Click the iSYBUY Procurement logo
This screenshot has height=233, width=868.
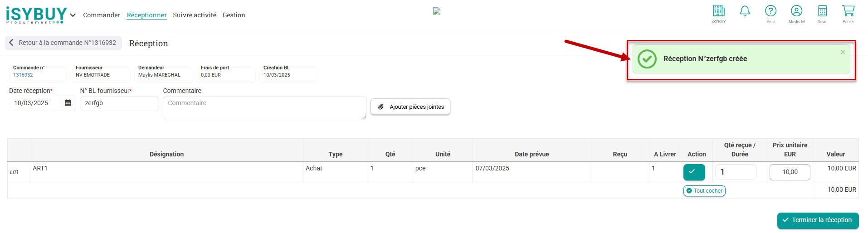[x=36, y=15]
